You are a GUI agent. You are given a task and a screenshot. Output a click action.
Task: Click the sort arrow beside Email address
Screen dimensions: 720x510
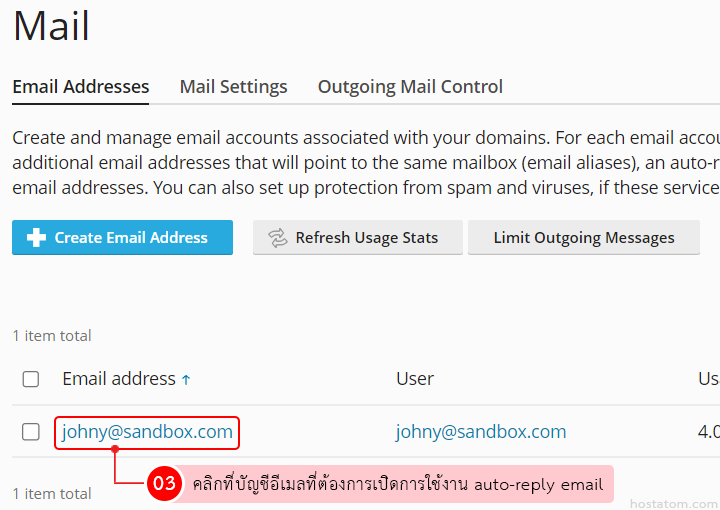tap(186, 380)
